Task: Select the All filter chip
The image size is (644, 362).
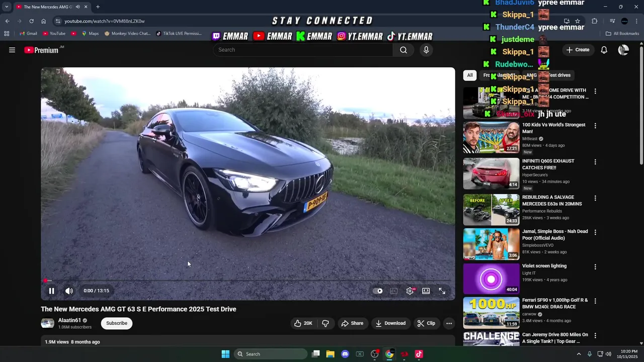Action: click(x=470, y=75)
